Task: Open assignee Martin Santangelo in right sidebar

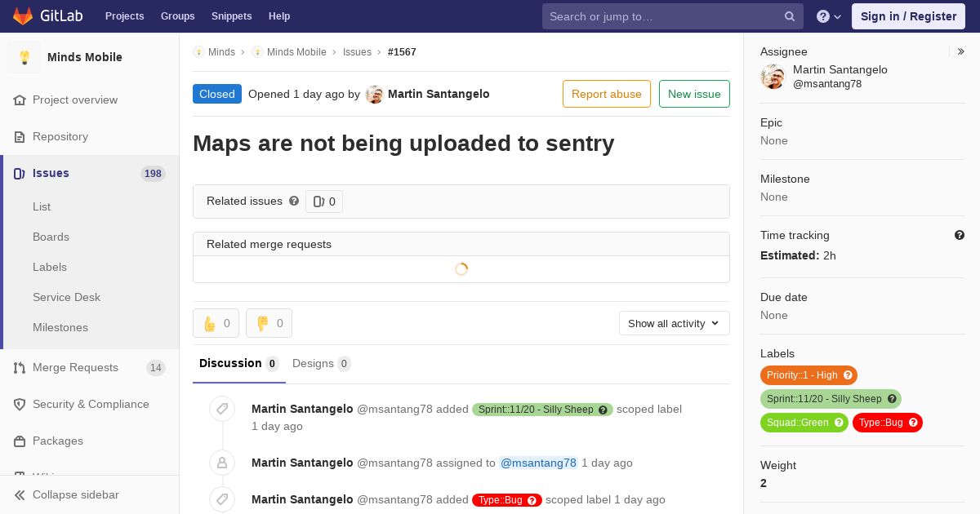Action: [840, 69]
